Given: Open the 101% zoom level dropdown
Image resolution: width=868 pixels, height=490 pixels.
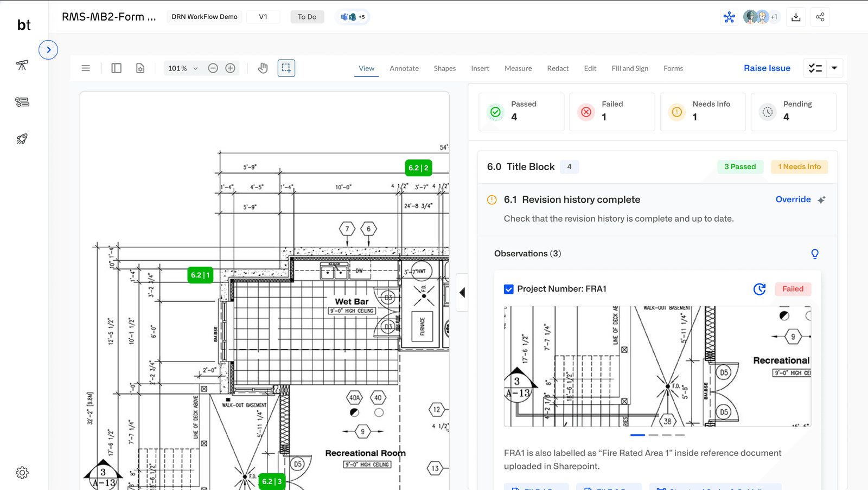Looking at the screenshot, I should [x=183, y=68].
